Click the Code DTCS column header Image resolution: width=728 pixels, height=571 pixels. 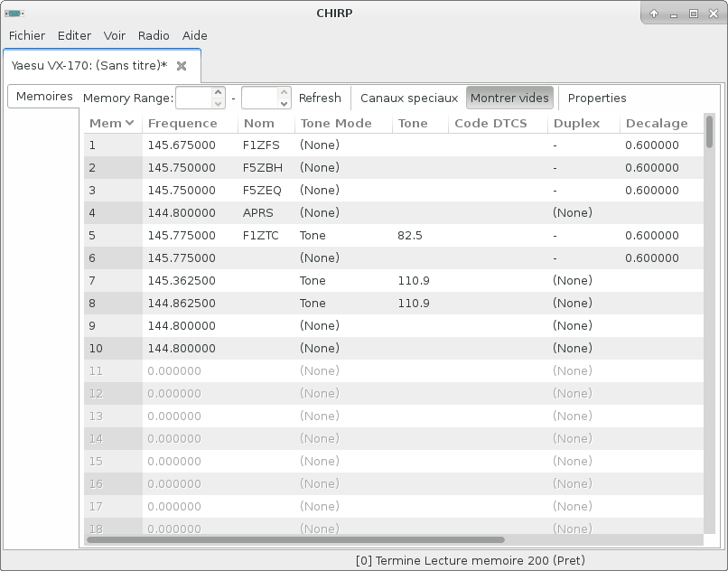pyautogui.click(x=499, y=123)
